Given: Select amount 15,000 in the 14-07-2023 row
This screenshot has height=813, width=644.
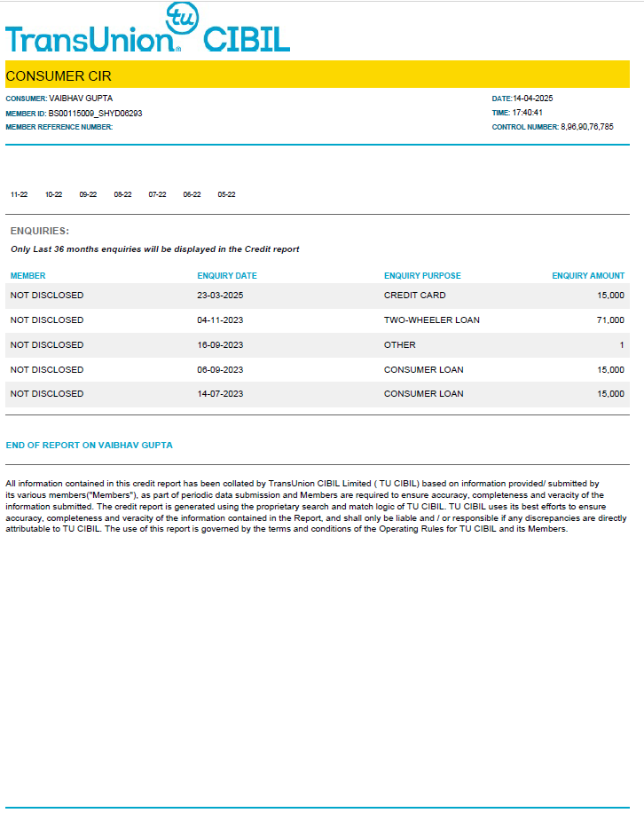Looking at the screenshot, I should coord(610,393).
